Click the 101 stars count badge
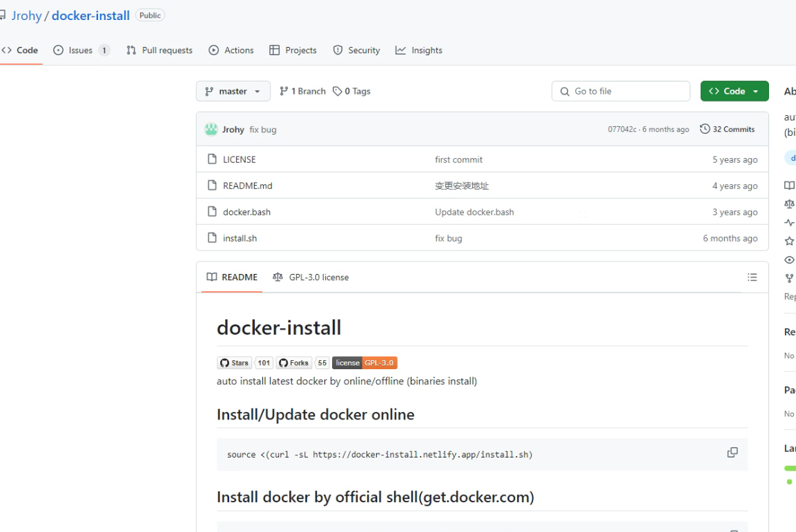This screenshot has height=532, width=796. pos(264,363)
